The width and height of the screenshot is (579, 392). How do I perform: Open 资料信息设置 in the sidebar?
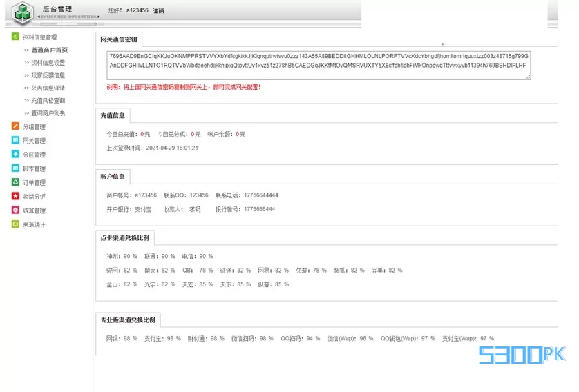[x=48, y=63]
